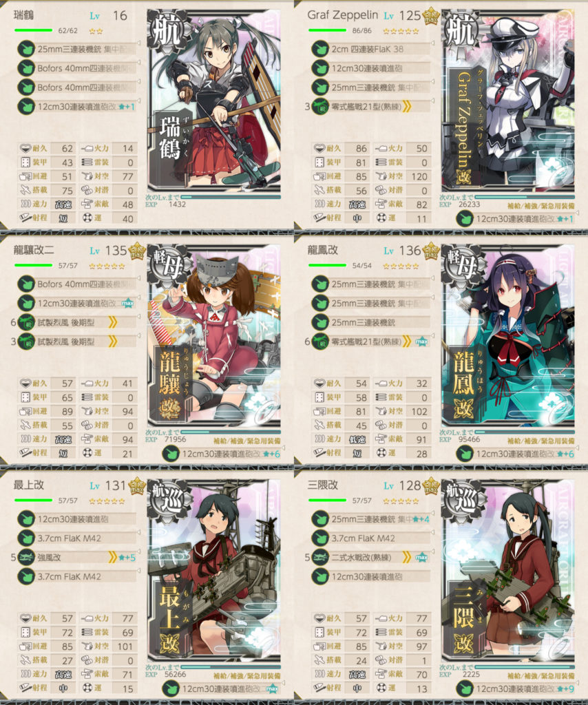Open the Mikuma Kai character card portrait

pyautogui.click(x=508, y=571)
